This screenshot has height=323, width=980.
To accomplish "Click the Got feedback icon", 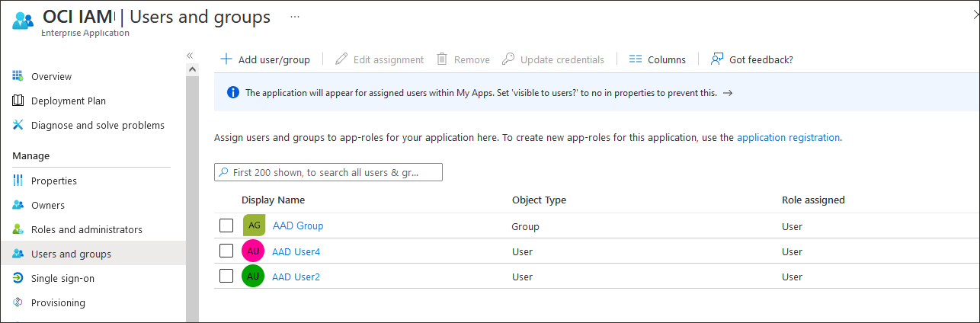I will click(x=717, y=59).
